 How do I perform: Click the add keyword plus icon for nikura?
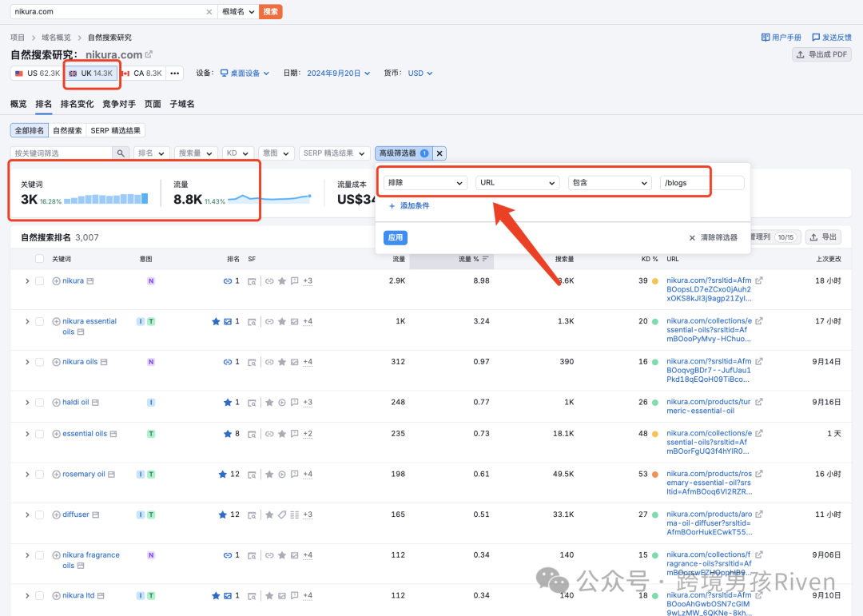pyautogui.click(x=56, y=280)
